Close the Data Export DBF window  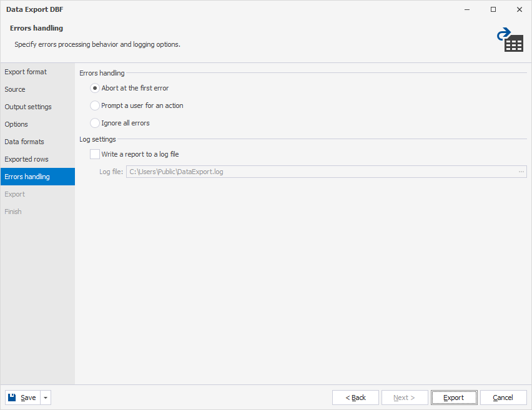(520, 9)
